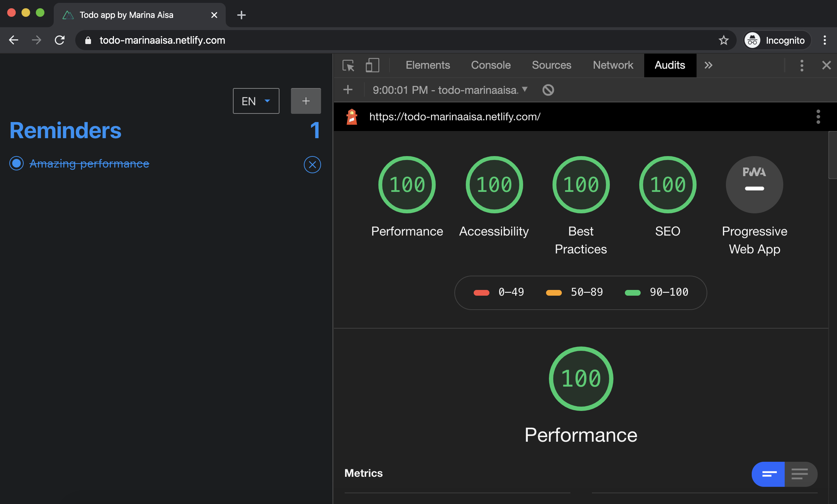Click the inspect element picker icon
Screen dimensions: 837x504
348,66
